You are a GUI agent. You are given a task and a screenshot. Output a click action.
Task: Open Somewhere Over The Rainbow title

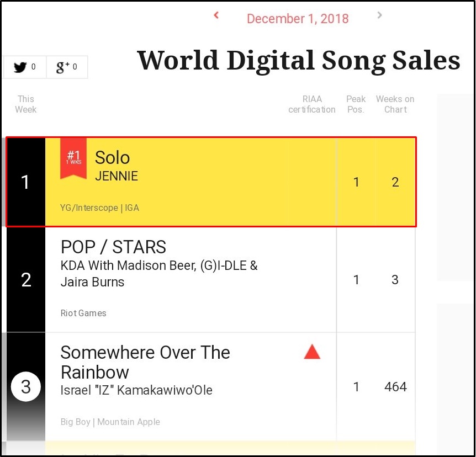pos(145,362)
